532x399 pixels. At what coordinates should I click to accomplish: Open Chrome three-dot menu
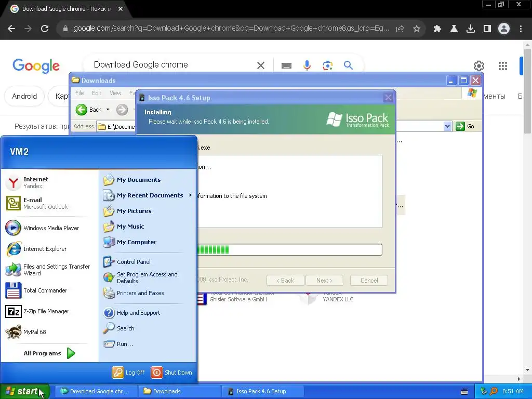click(521, 29)
